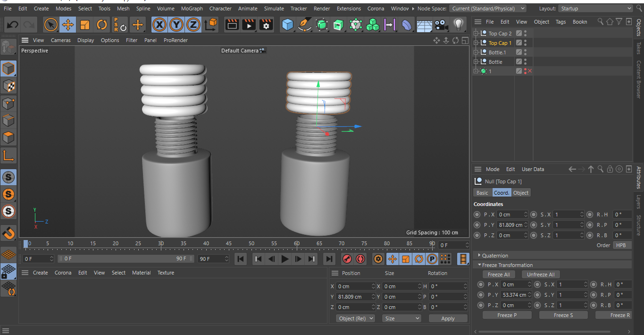Open Edit Render Settings clapperboard icon

(x=267, y=25)
